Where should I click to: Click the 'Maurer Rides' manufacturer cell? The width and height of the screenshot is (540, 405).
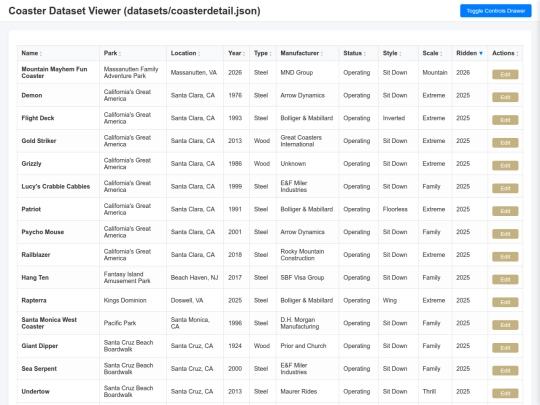308,391
